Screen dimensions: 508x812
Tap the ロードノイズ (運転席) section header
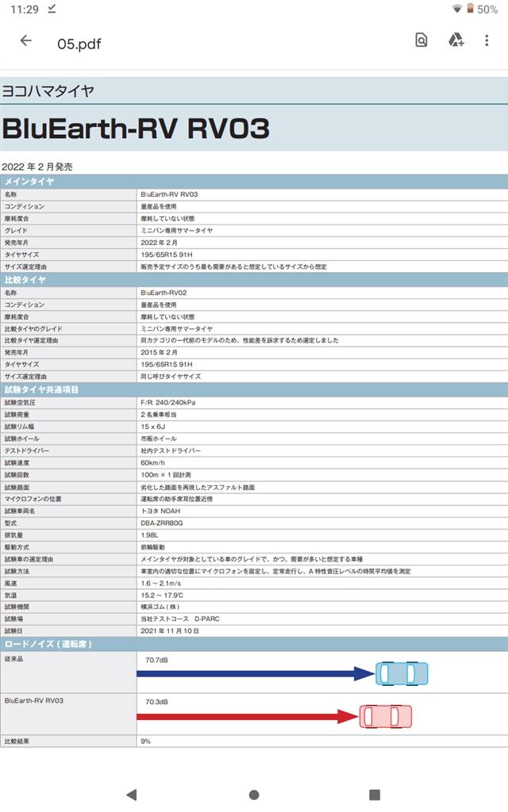coord(254,644)
